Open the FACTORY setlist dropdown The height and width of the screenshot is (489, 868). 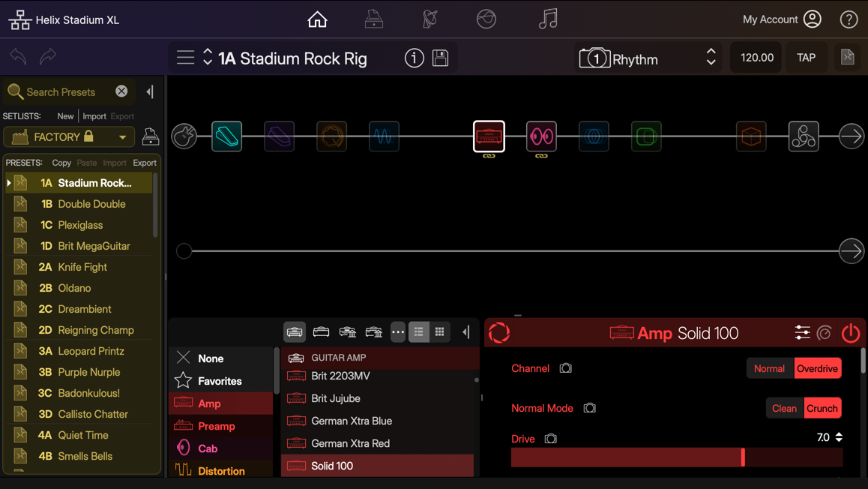[x=69, y=137]
